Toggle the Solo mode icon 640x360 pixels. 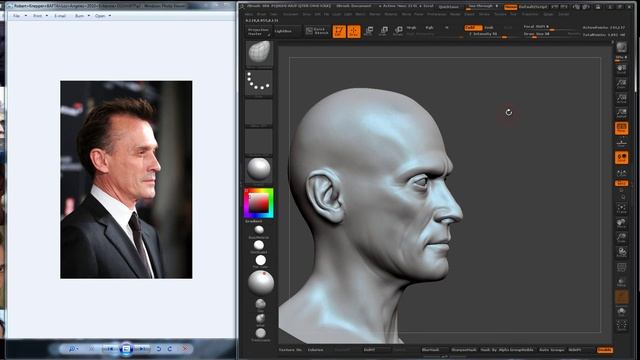point(621,312)
